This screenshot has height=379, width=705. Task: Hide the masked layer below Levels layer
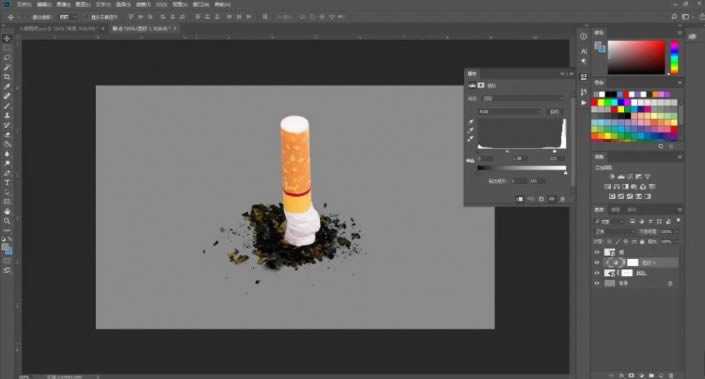(597, 273)
